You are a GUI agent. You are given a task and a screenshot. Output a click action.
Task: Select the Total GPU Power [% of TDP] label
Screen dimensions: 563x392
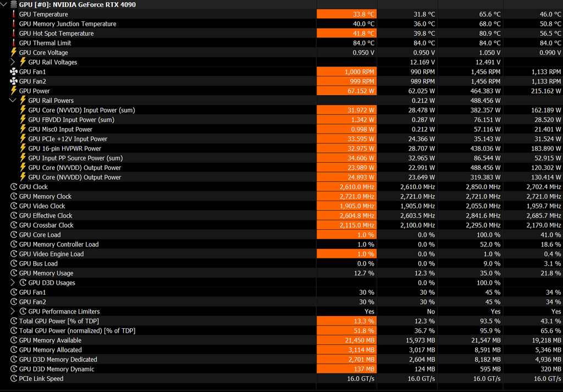click(x=59, y=321)
